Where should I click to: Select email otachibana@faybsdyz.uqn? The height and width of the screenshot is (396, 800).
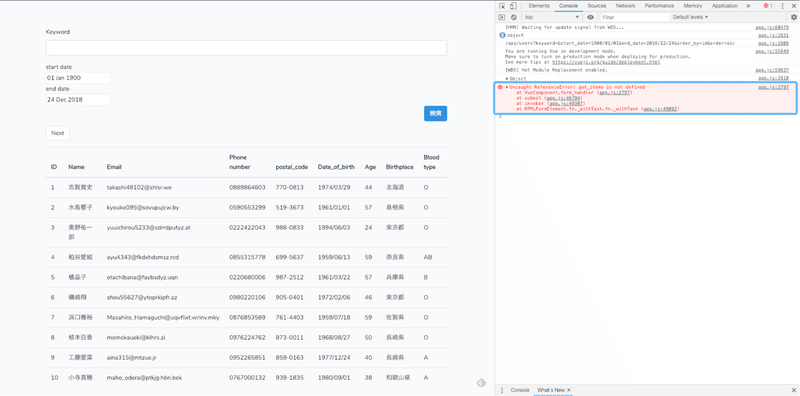pos(143,277)
